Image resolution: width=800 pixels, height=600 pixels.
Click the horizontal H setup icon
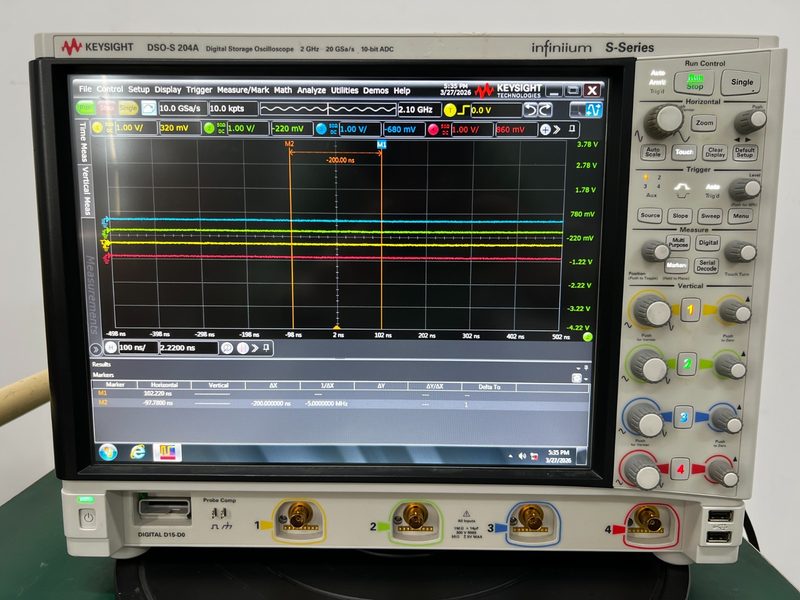(111, 347)
